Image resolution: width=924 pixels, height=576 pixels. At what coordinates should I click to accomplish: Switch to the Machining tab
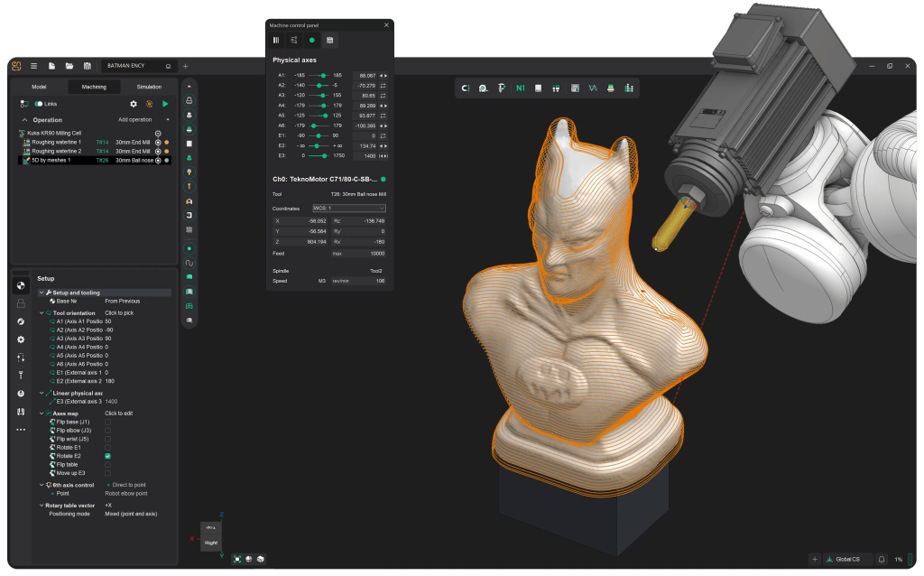click(x=94, y=87)
